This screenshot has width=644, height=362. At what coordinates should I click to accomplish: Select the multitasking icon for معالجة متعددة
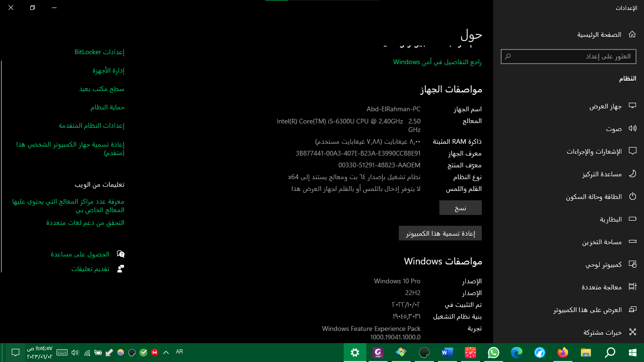[x=633, y=287]
